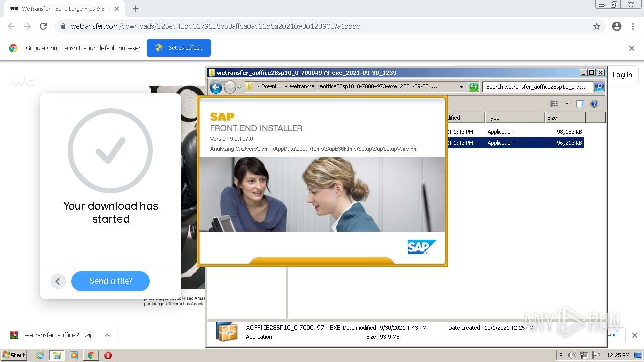The width and height of the screenshot is (644, 362).
Task: Click WeTransfer back chevron button
Action: [58, 281]
